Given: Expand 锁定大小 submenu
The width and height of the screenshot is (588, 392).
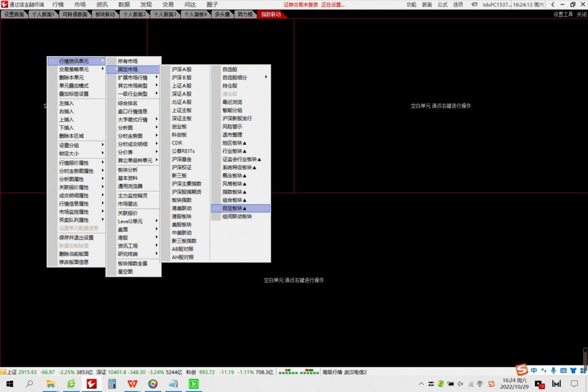Looking at the screenshot, I should 76,153.
